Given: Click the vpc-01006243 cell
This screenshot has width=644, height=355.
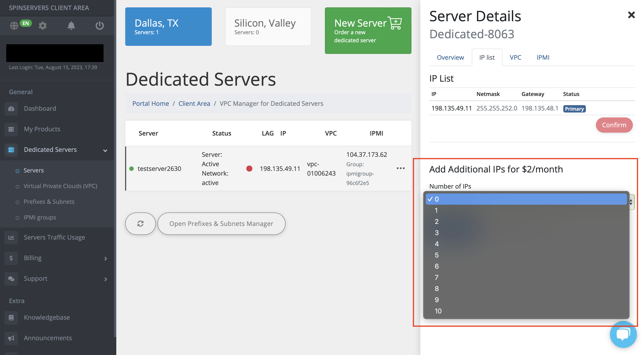Looking at the screenshot, I should point(321,169).
